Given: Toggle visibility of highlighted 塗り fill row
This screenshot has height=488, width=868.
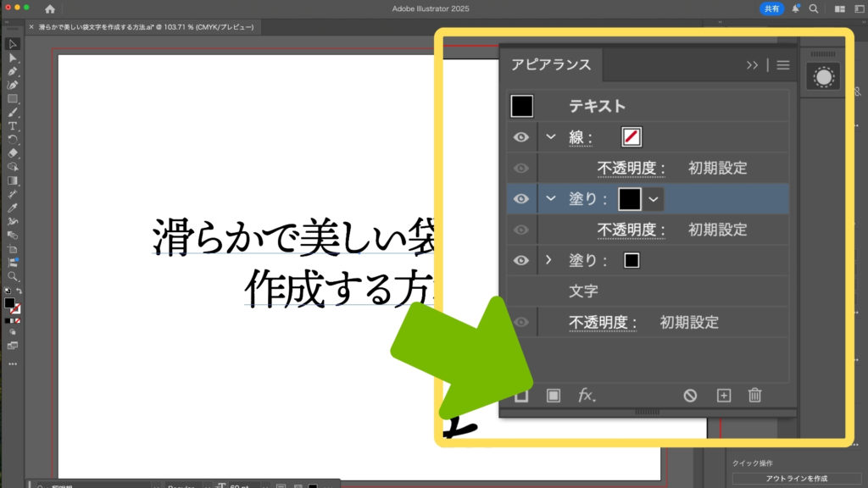Looking at the screenshot, I should 521,198.
